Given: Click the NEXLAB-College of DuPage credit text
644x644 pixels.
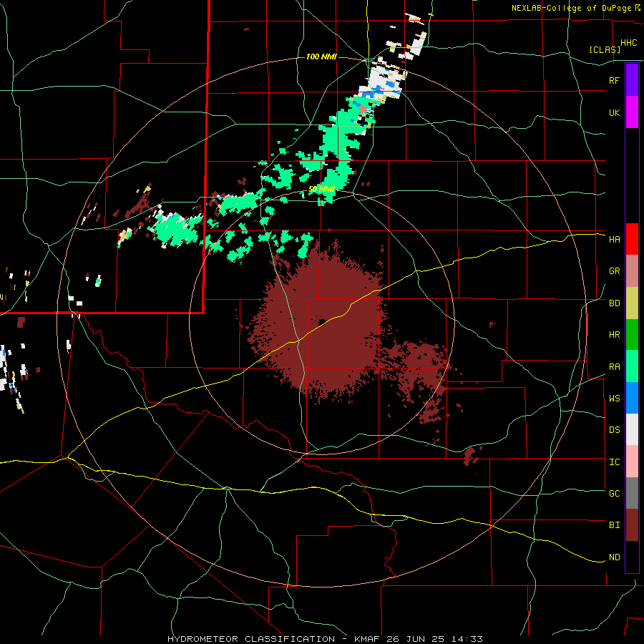Looking at the screenshot, I should click(572, 8).
